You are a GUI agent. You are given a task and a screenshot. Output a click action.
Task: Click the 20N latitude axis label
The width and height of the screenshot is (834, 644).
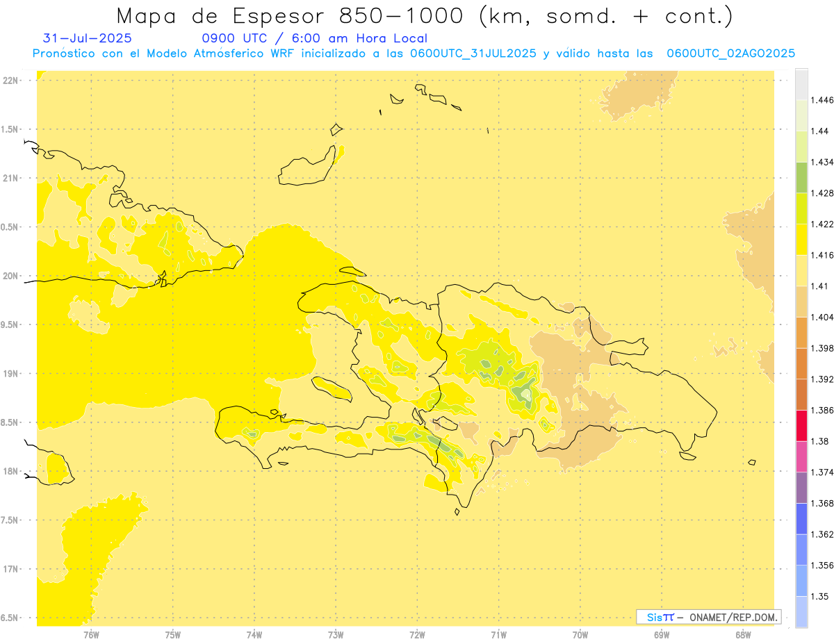10,276
